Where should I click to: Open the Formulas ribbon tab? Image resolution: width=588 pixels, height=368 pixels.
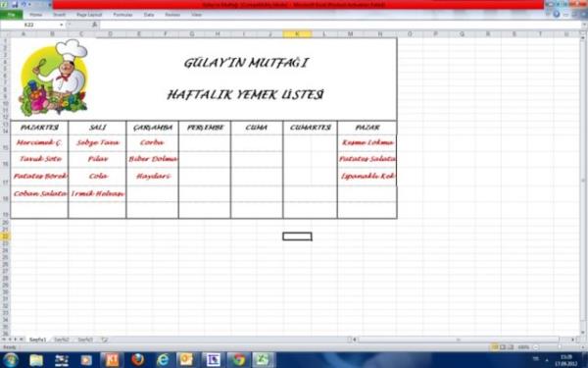[123, 15]
